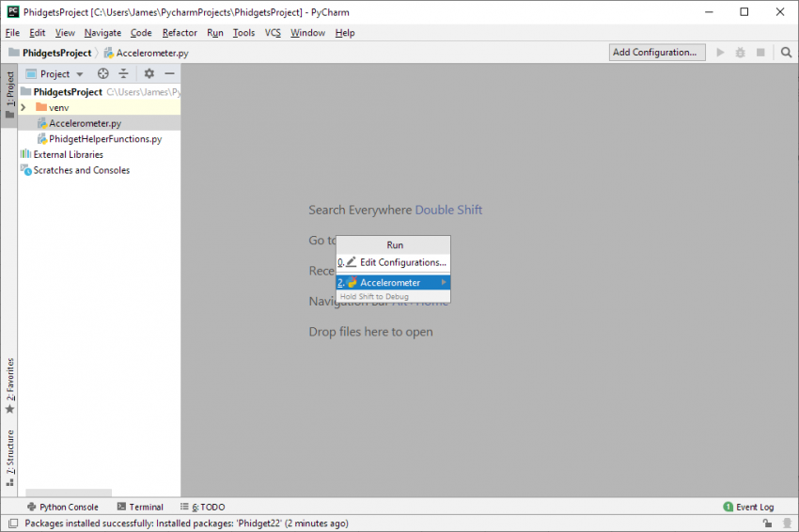
Task: Click the PhidgetsProject folder icon in breadcrumb
Action: pyautogui.click(x=14, y=52)
